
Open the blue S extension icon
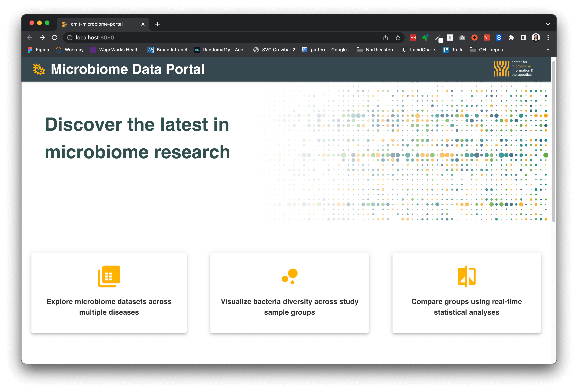pos(499,38)
